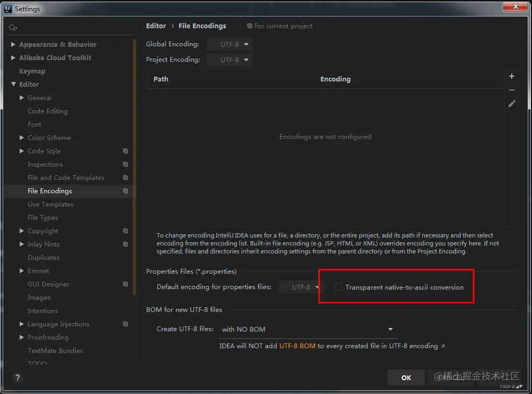
Task: Collapse the Editor section arrow
Action: [x=13, y=84]
